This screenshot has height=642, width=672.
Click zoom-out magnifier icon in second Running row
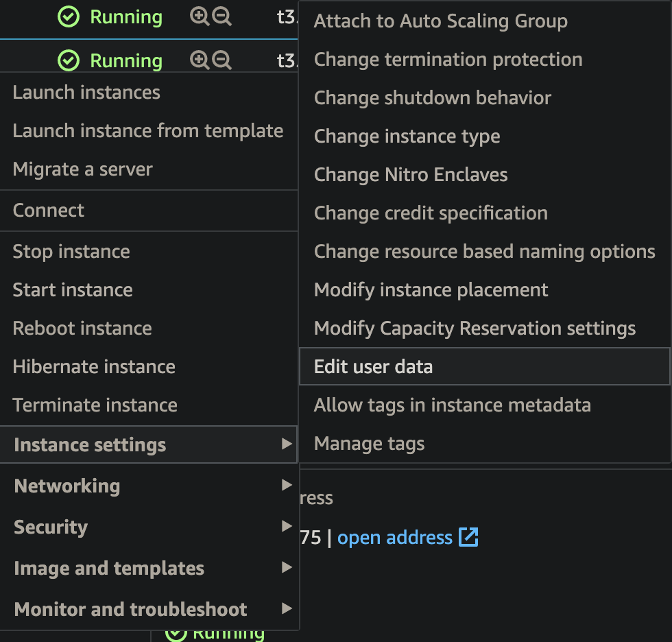[222, 60]
